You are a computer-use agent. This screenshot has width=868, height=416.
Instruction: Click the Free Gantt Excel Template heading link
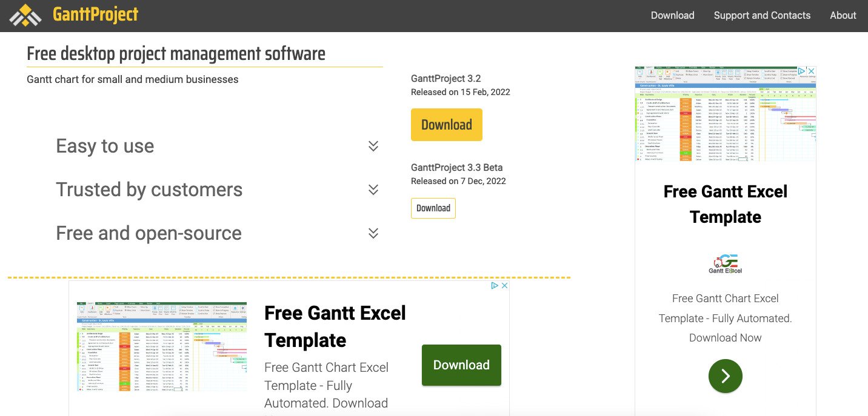click(x=335, y=326)
